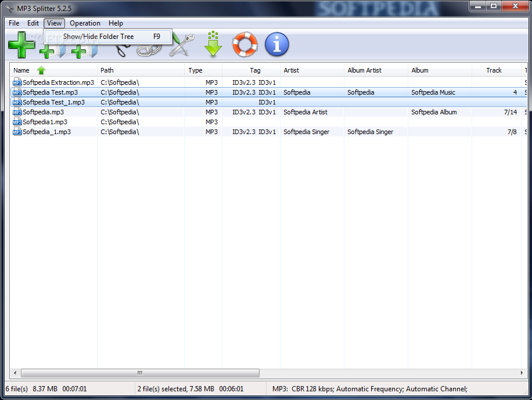532x400 pixels.
Task: Sort the list by the Type column header
Action: point(203,70)
